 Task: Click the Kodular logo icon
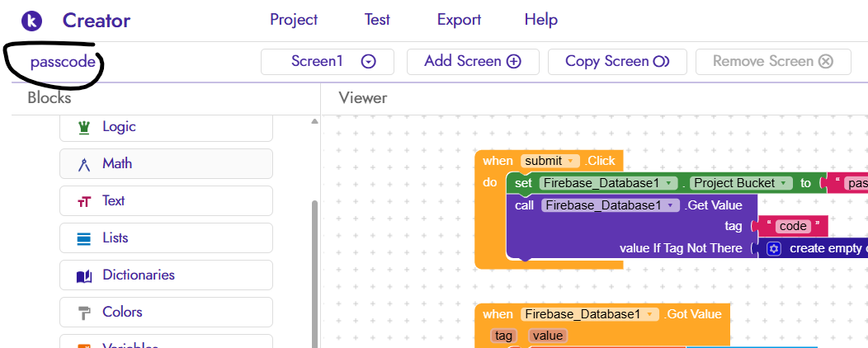31,21
